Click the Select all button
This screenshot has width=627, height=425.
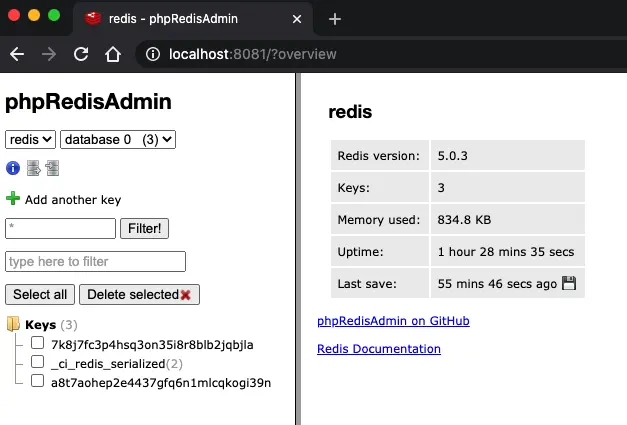[40, 295]
